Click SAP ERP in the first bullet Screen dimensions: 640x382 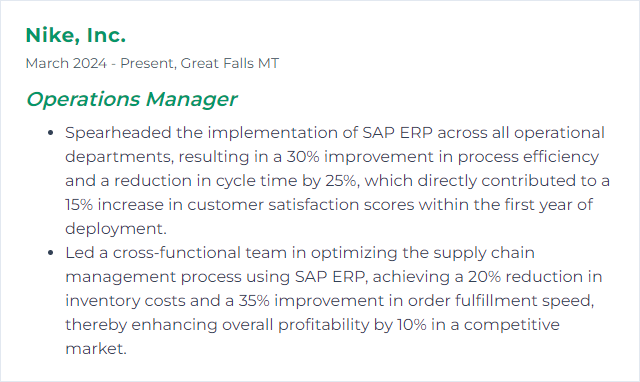tap(397, 133)
